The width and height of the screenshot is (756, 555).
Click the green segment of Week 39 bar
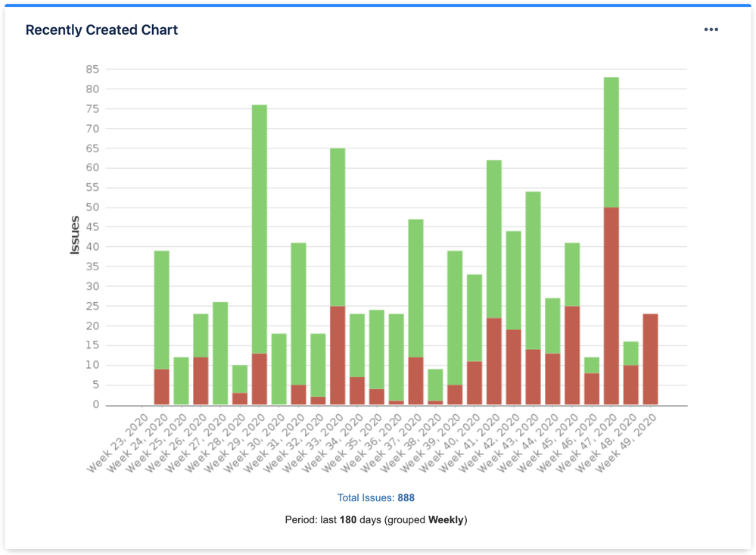click(x=455, y=317)
